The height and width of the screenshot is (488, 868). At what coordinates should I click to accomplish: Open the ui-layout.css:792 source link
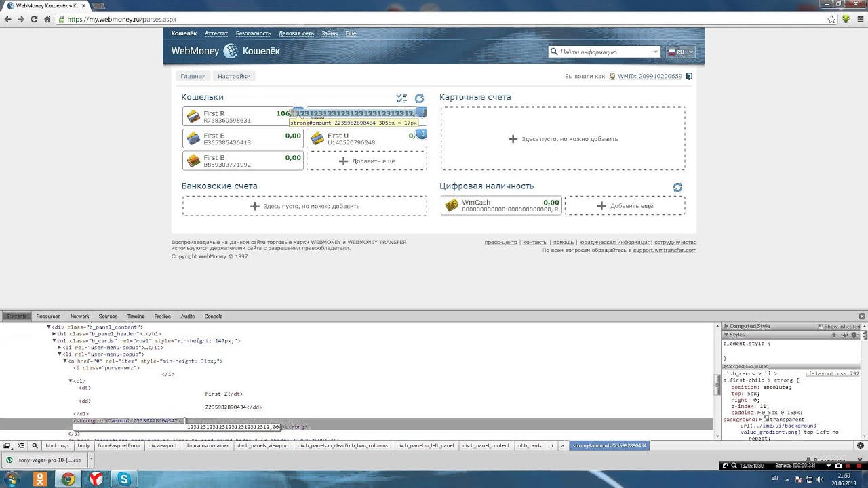point(832,373)
